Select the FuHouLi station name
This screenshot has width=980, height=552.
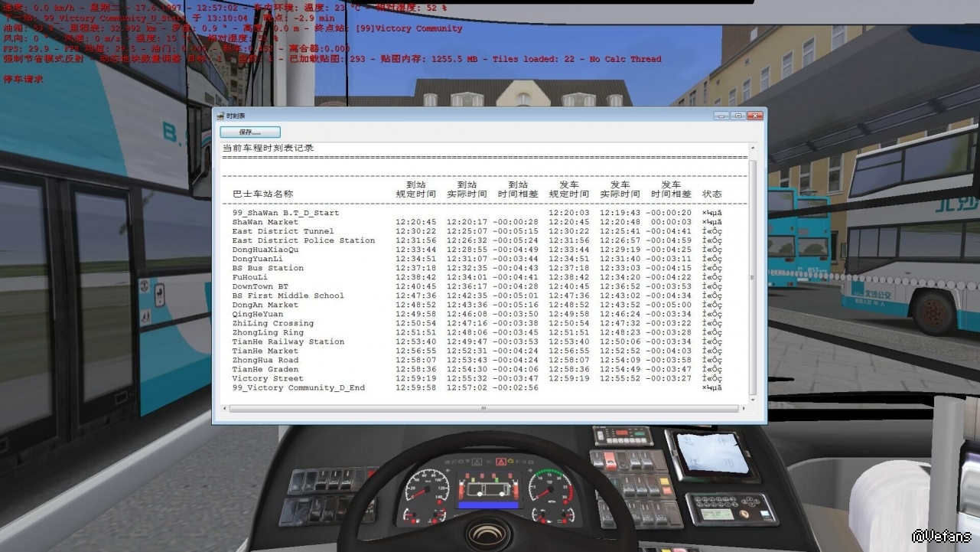tap(250, 277)
